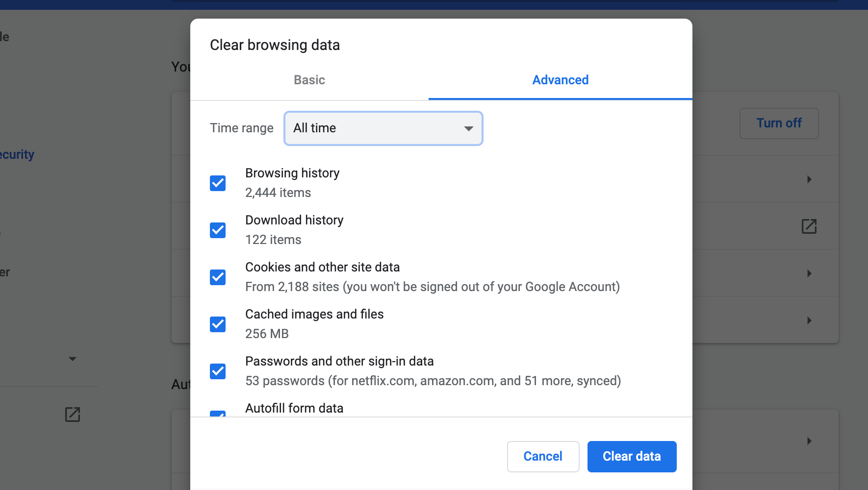868x490 pixels.
Task: Expand the collapsed section using the sidebar triangle
Action: [x=73, y=359]
